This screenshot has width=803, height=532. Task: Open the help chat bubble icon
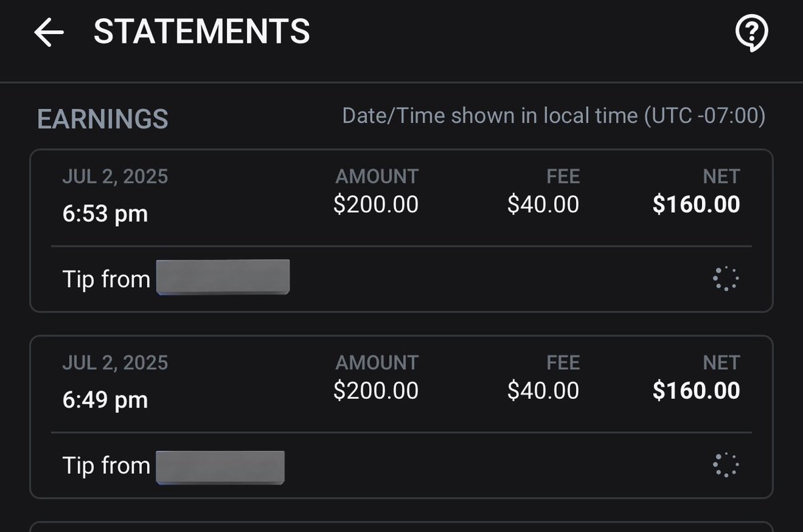(x=751, y=32)
